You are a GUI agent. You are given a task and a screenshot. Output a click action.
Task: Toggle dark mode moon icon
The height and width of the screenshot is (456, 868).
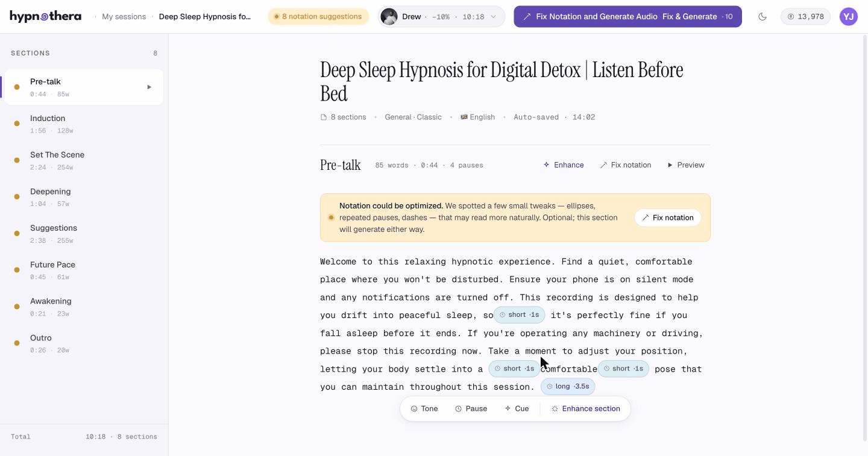pos(763,17)
